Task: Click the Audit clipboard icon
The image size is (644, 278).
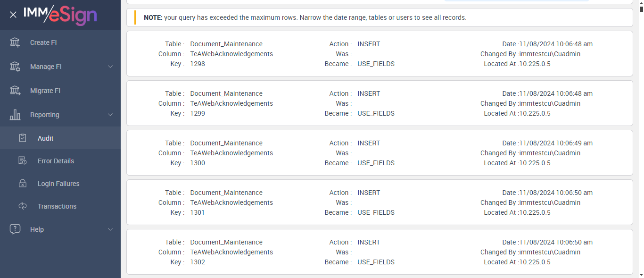Action: [23, 138]
